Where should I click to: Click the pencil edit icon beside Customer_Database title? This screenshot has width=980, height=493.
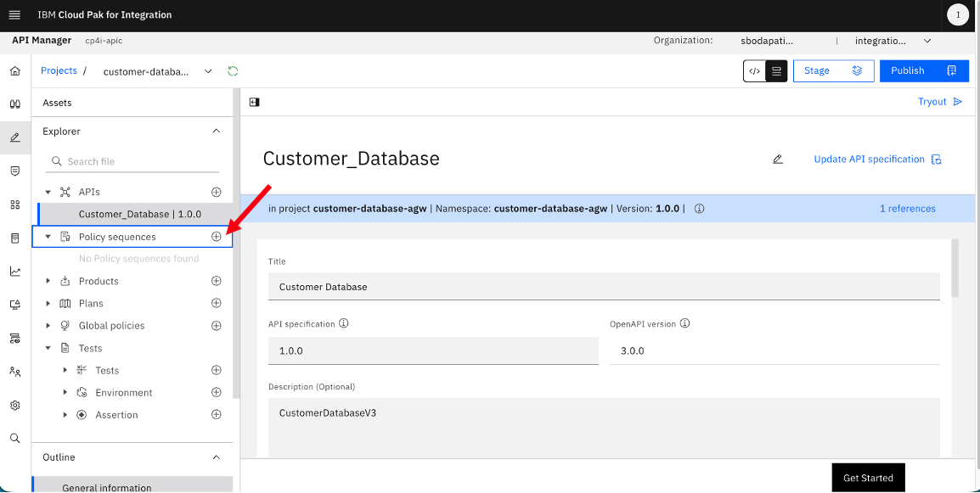point(778,160)
